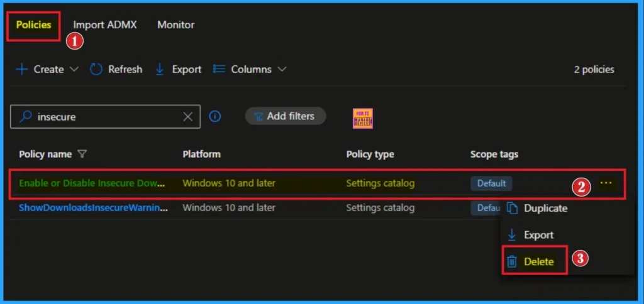Image resolution: width=644 pixels, height=304 pixels.
Task: Open the Monitor tab
Action: pos(176,25)
